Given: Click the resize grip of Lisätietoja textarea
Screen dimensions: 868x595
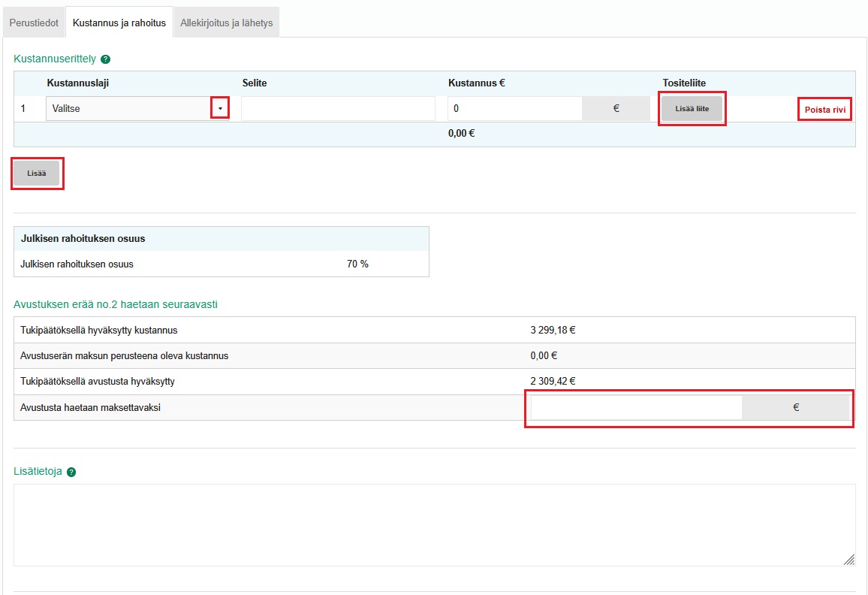Looking at the screenshot, I should pyautogui.click(x=848, y=560).
